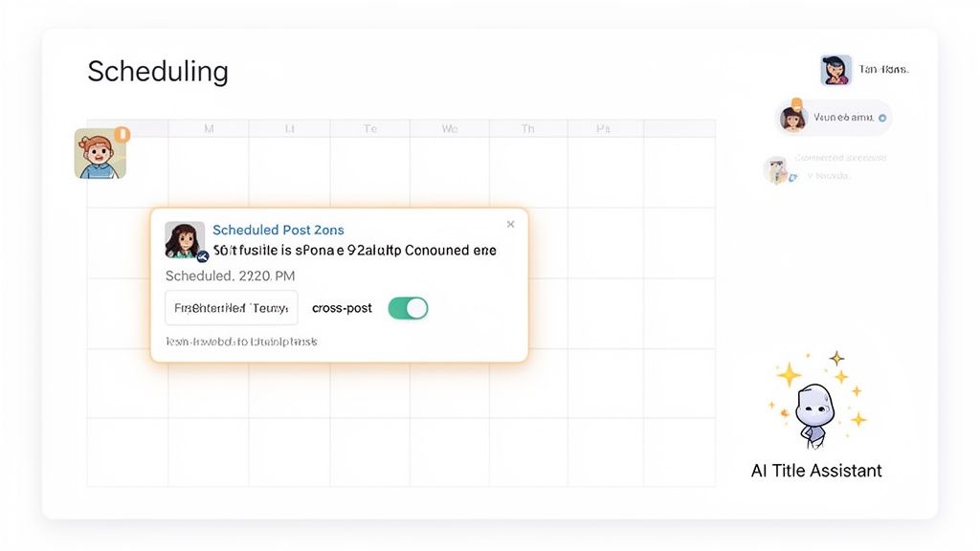Click the AI Title Assistant label
980x551 pixels.
[x=816, y=470]
